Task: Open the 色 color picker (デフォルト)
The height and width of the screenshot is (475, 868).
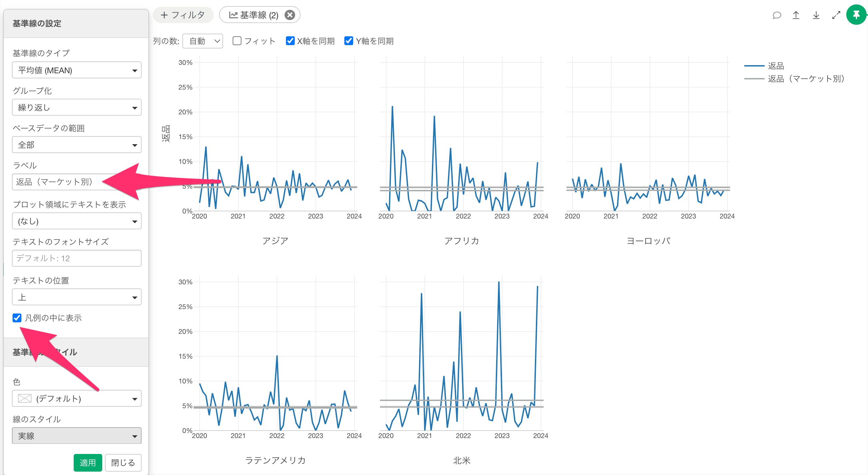Action: tap(77, 399)
